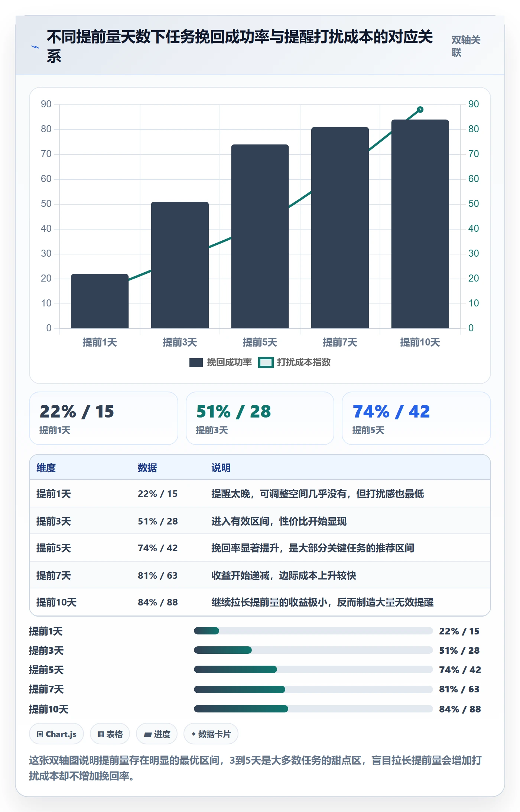Click table row label 提前10天
Screen dimensions: 520x812
[56, 602]
